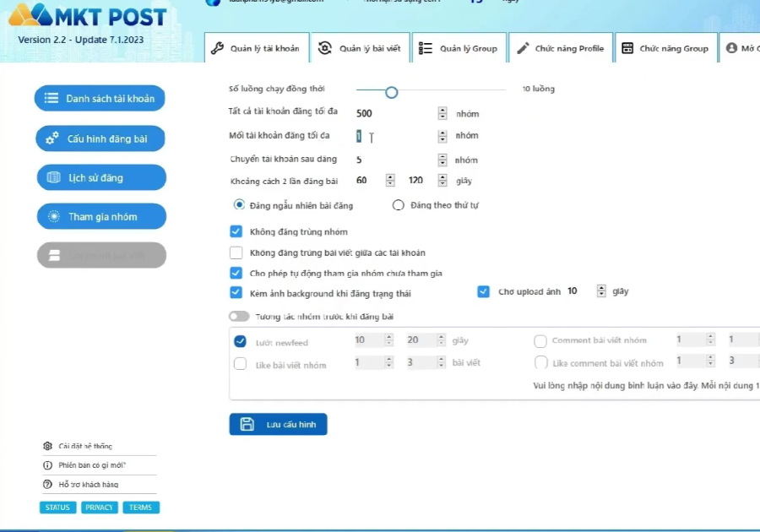The width and height of the screenshot is (760, 532).
Task: Click stepper for Chờ upload ảnh seconds
Action: [x=601, y=290]
